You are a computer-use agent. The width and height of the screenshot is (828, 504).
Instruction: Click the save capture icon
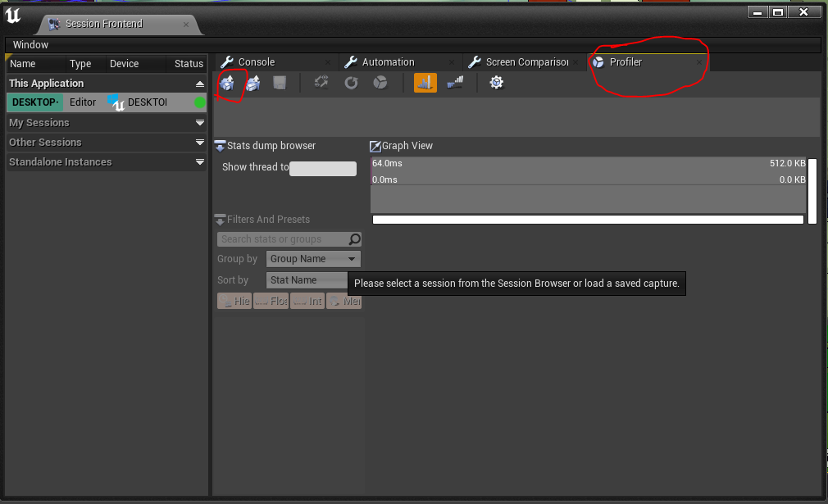coord(280,82)
